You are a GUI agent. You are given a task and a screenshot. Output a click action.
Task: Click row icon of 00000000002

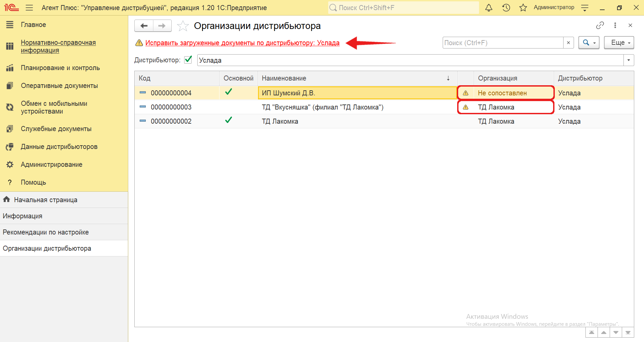[x=143, y=121]
